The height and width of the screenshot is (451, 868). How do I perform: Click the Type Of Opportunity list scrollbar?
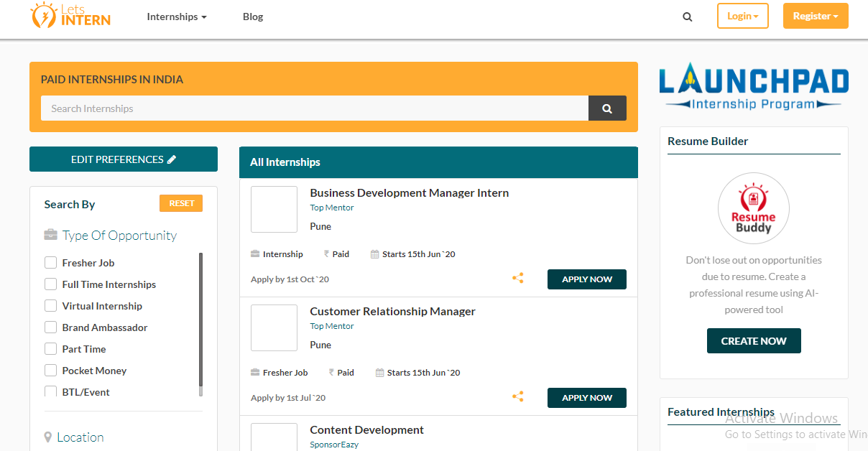(x=200, y=323)
